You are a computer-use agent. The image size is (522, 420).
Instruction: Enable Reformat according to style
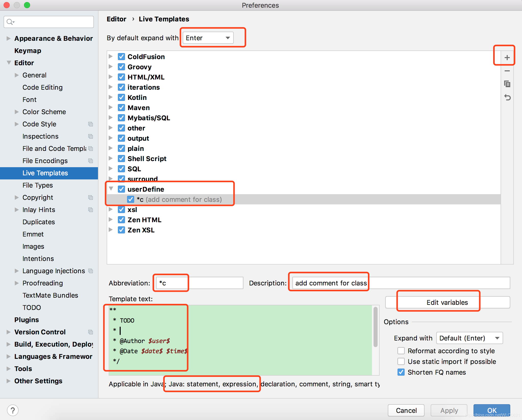(x=401, y=351)
